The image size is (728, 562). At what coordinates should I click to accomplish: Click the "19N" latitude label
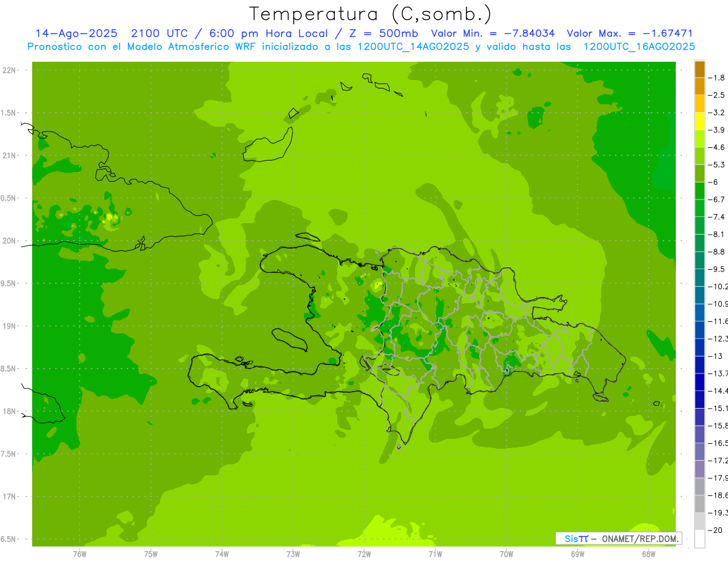point(9,326)
